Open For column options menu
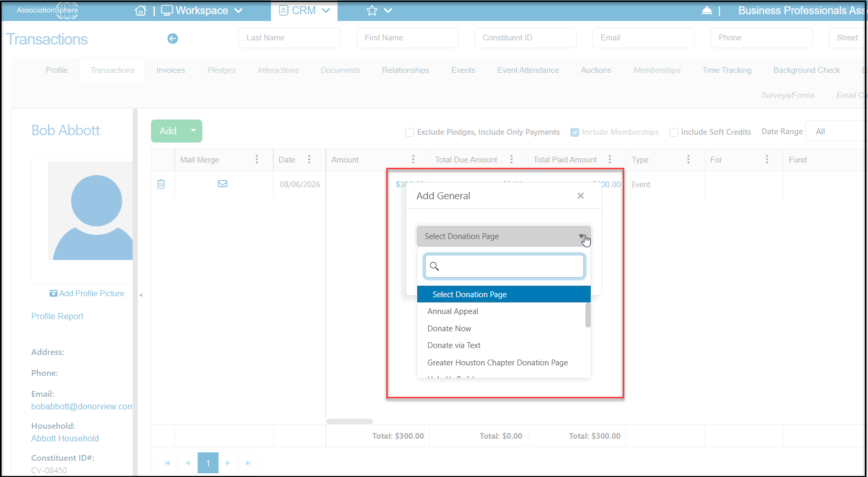The height and width of the screenshot is (477, 868). click(767, 159)
